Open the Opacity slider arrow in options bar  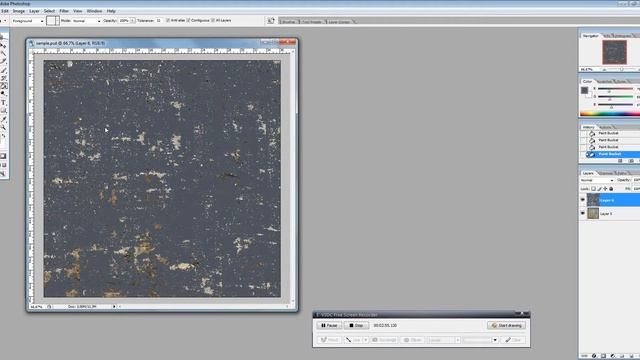(x=133, y=20)
